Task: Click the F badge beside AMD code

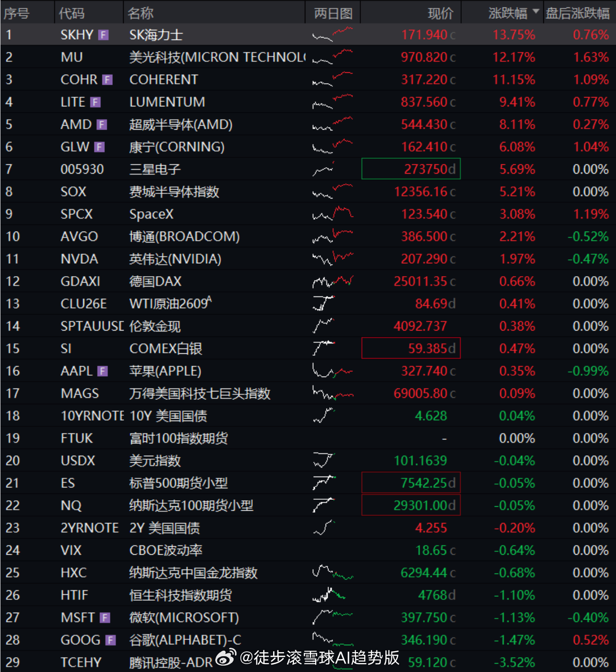Action: [x=102, y=125]
